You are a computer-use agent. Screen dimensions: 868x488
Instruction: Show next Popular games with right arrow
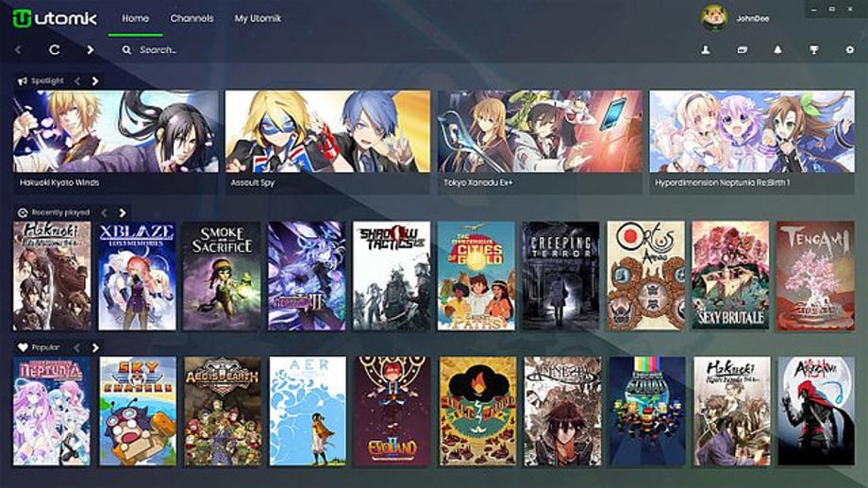pos(95,348)
